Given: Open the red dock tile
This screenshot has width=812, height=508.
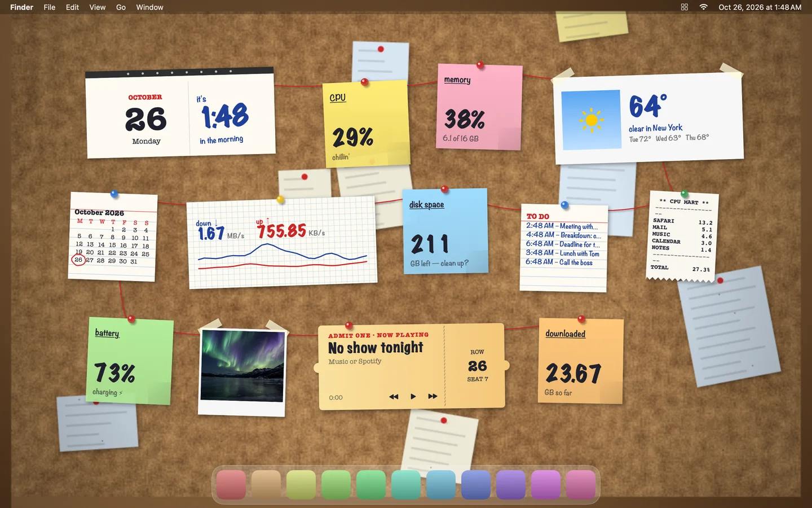Looking at the screenshot, I should [231, 485].
